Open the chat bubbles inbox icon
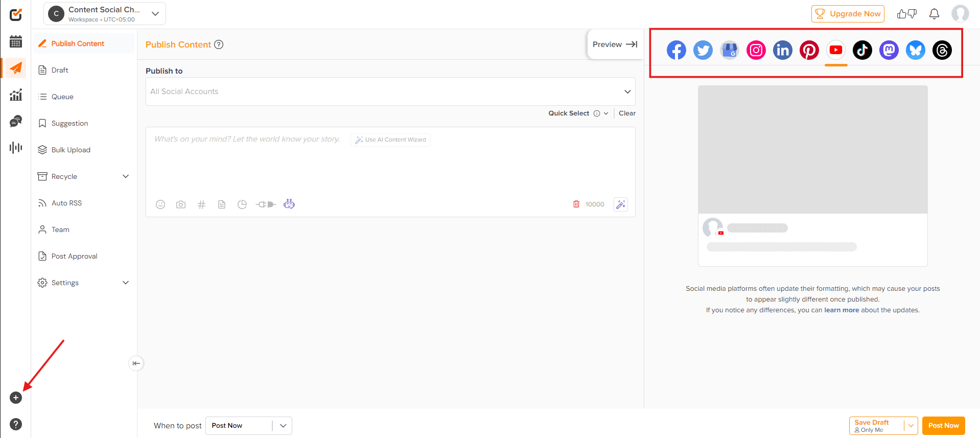This screenshot has width=980, height=438. (16, 121)
